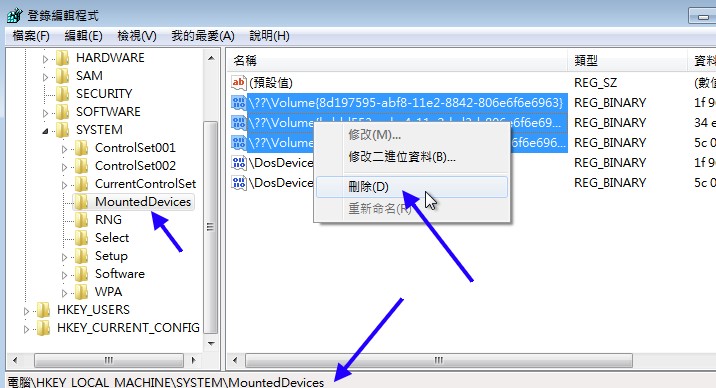Expand the Software key under SYSTEM

64,275
